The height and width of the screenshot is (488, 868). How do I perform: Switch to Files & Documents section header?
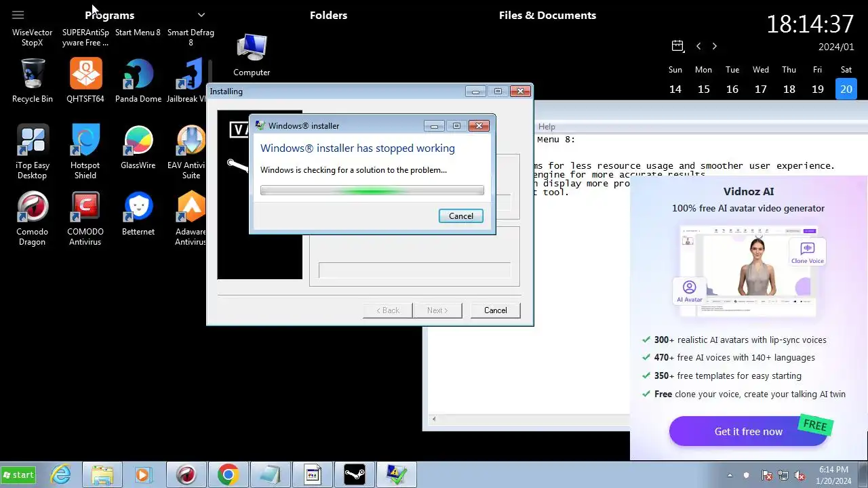pos(547,15)
